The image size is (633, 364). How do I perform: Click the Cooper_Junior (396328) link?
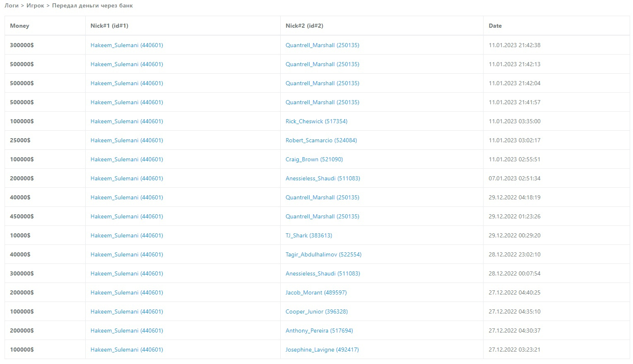[x=316, y=311]
